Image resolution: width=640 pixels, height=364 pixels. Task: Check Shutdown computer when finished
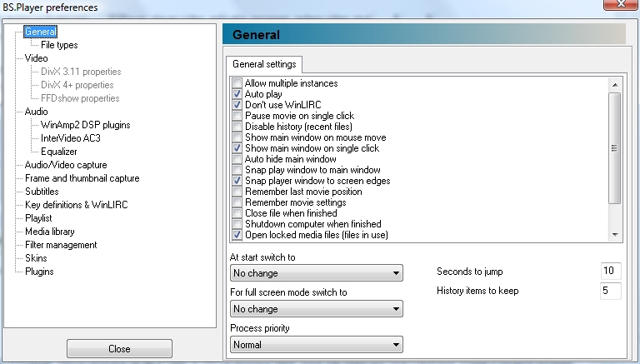pyautogui.click(x=237, y=224)
